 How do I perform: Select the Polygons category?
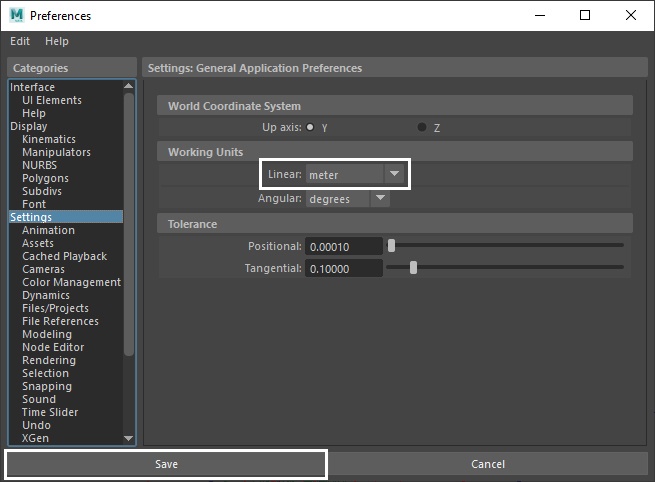tap(46, 178)
